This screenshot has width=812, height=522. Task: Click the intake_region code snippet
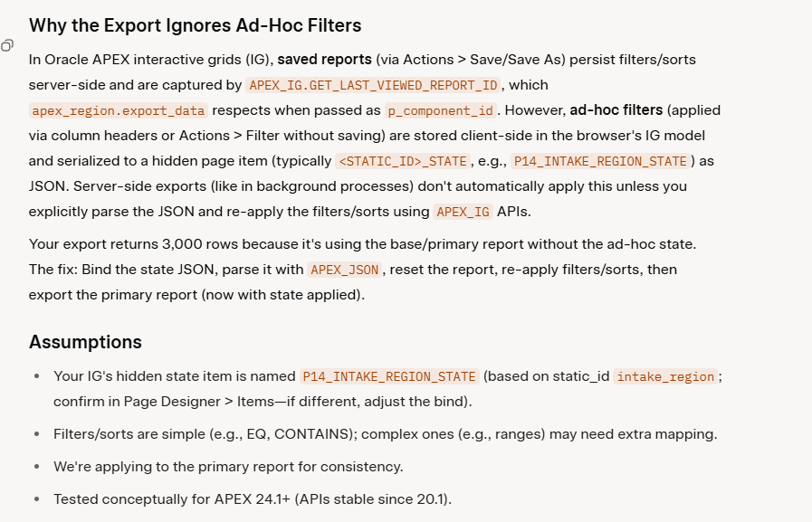click(665, 376)
